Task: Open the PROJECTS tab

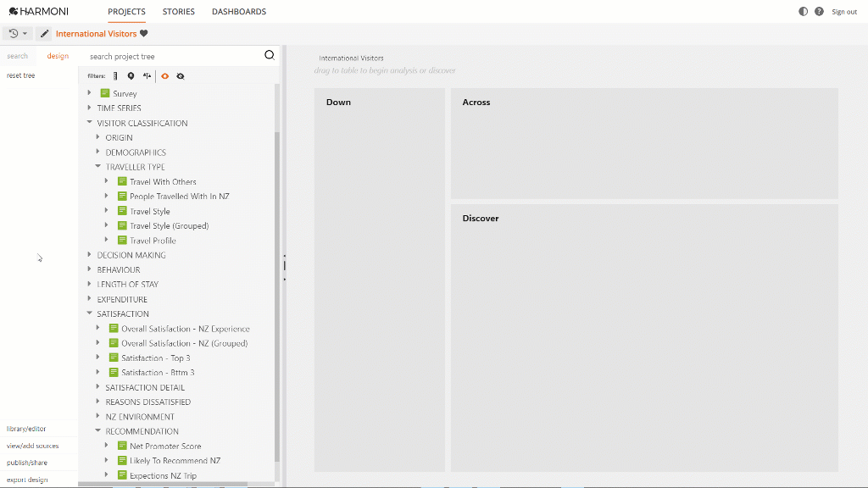Action: point(127,12)
